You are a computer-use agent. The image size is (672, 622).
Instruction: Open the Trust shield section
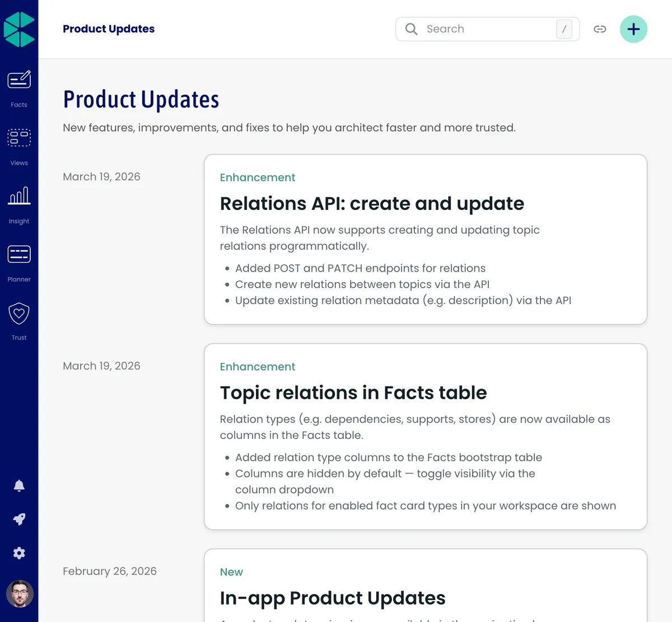[x=19, y=320]
